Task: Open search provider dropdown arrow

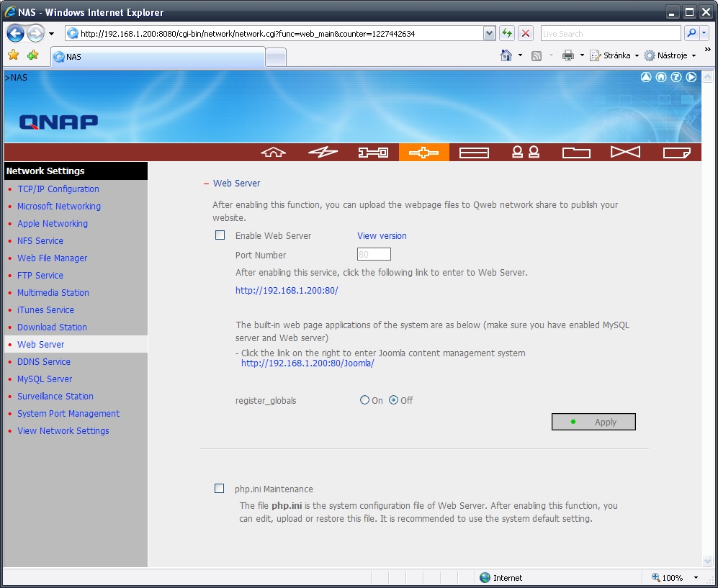Action: [704, 33]
